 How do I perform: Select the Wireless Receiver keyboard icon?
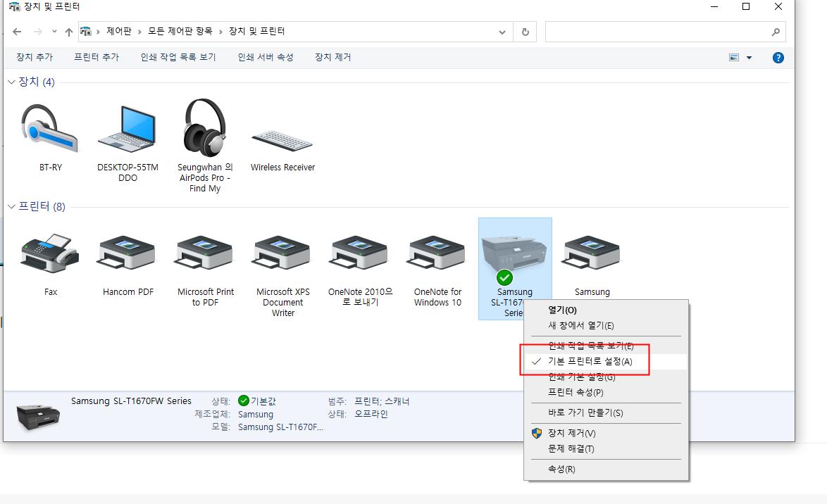point(282,141)
